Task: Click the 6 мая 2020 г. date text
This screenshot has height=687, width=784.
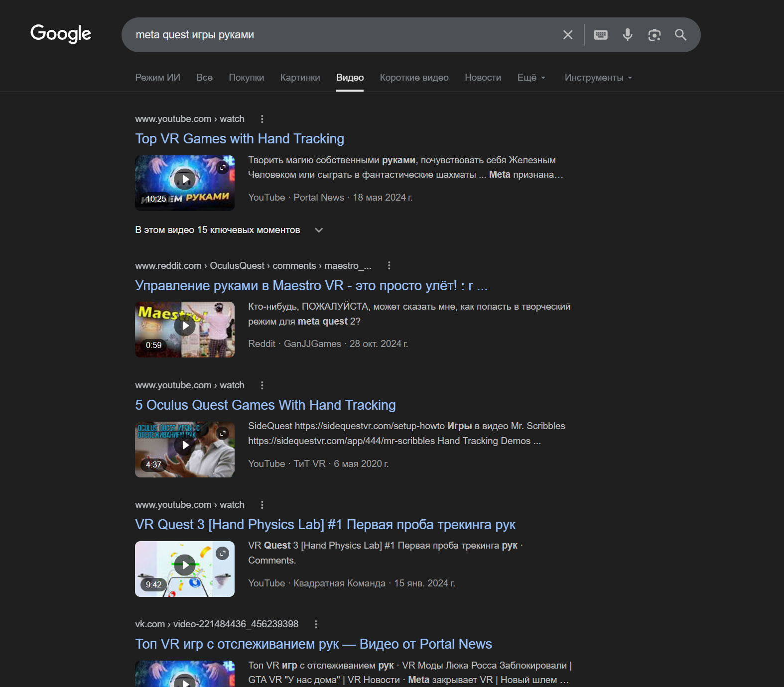Action: click(361, 464)
